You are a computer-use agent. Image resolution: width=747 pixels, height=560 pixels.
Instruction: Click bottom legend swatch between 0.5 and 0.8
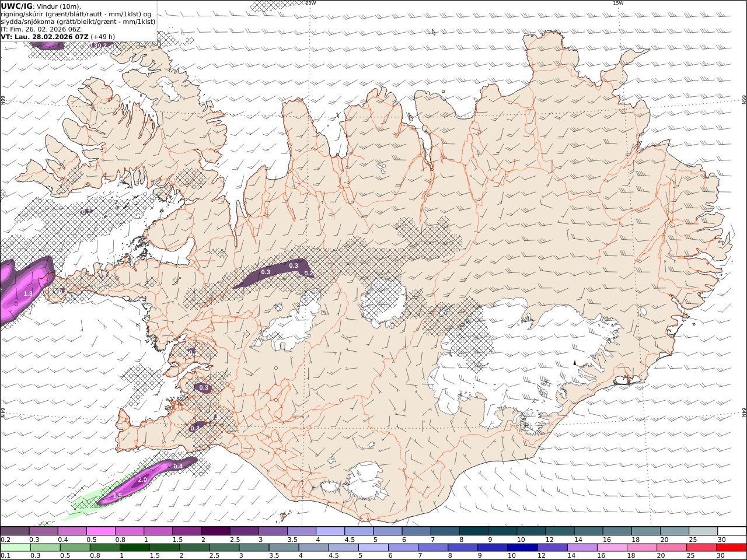point(75,547)
